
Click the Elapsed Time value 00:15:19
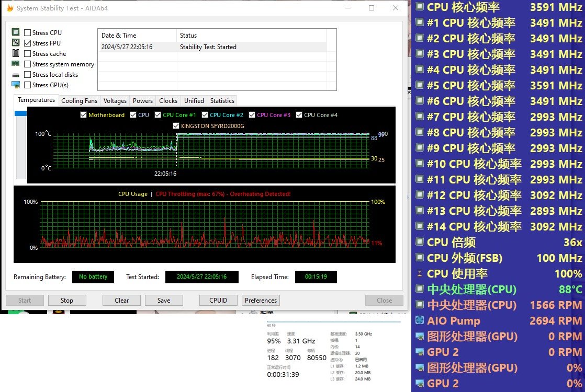pyautogui.click(x=316, y=277)
